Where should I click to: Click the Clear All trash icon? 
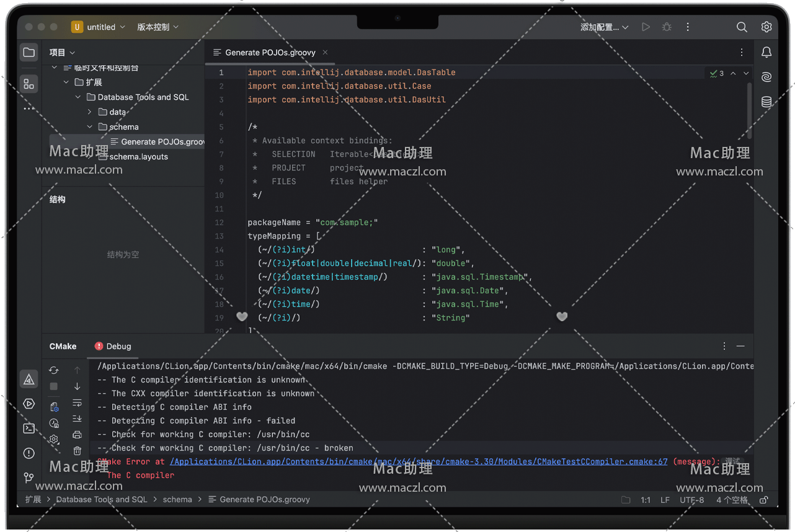(77, 451)
